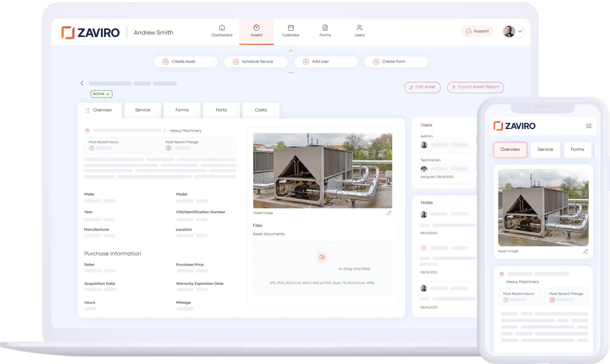
Task: Click the desktop asset image thumbnail
Action: coord(323,171)
